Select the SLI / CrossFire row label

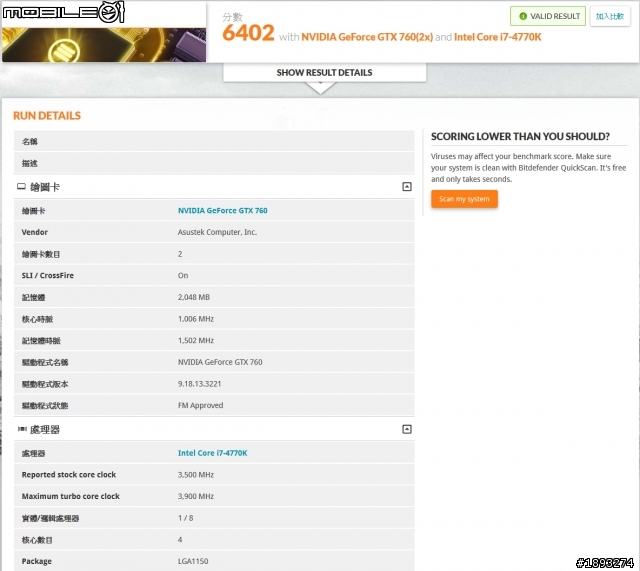coord(48,276)
